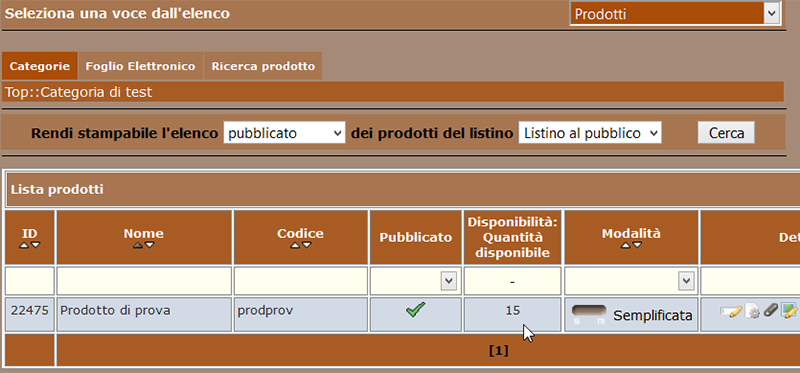The width and height of the screenshot is (800, 373).
Task: Click the Disponibilità Quantità disponibile header
Action: 512,237
